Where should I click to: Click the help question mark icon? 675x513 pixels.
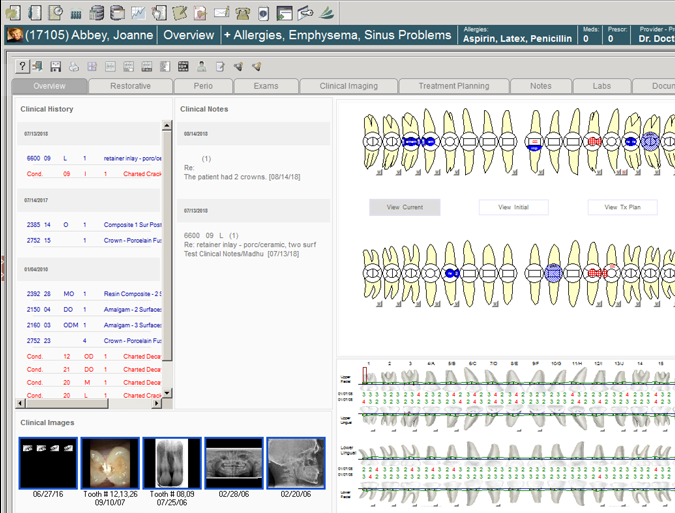click(x=22, y=67)
